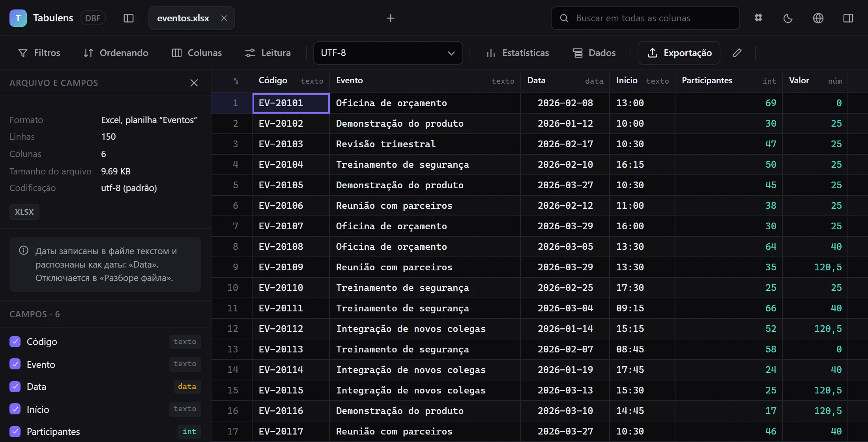Select the cell "Revisão trimestral"
The image size is (868, 442).
425,144
